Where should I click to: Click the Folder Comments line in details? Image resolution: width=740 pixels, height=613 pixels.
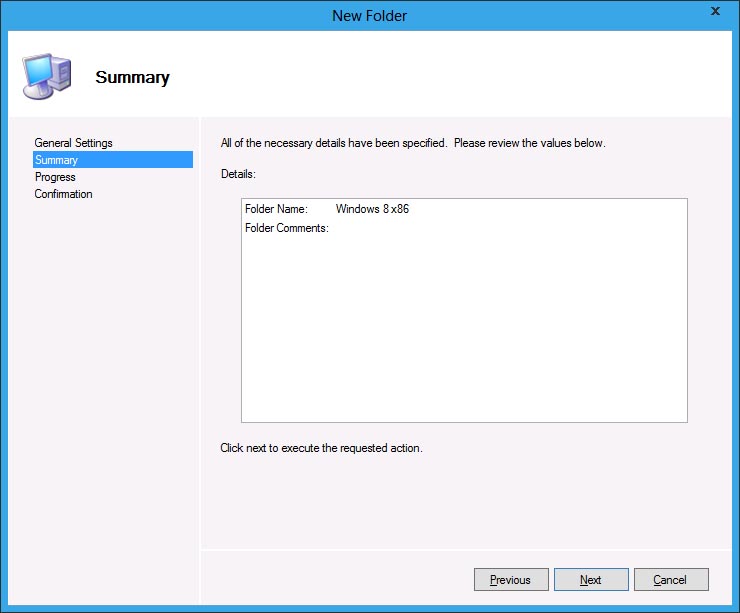(286, 228)
